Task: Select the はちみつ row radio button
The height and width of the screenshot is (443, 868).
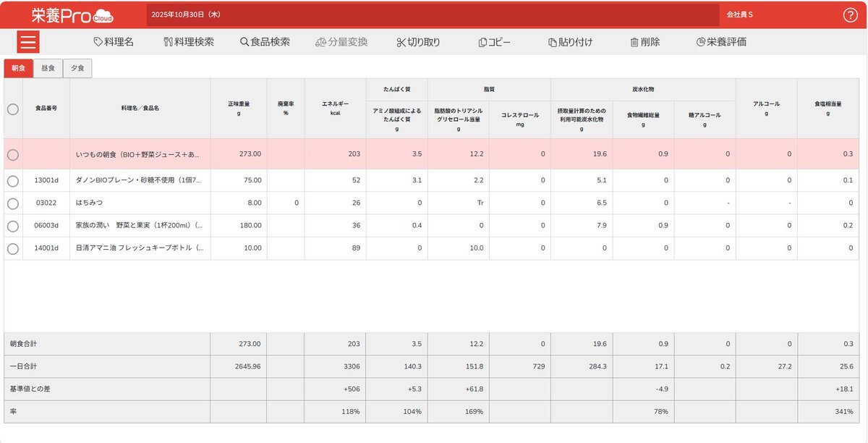Action: 13,203
